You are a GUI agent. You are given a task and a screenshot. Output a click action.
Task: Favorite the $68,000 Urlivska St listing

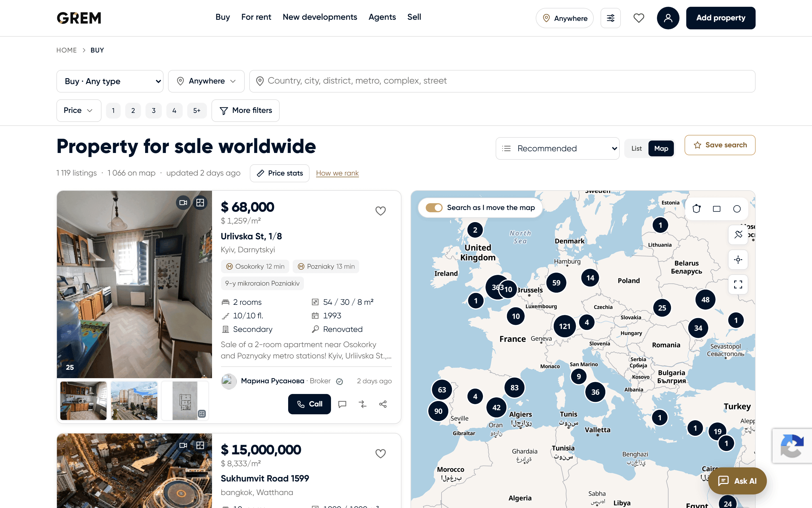pyautogui.click(x=380, y=211)
